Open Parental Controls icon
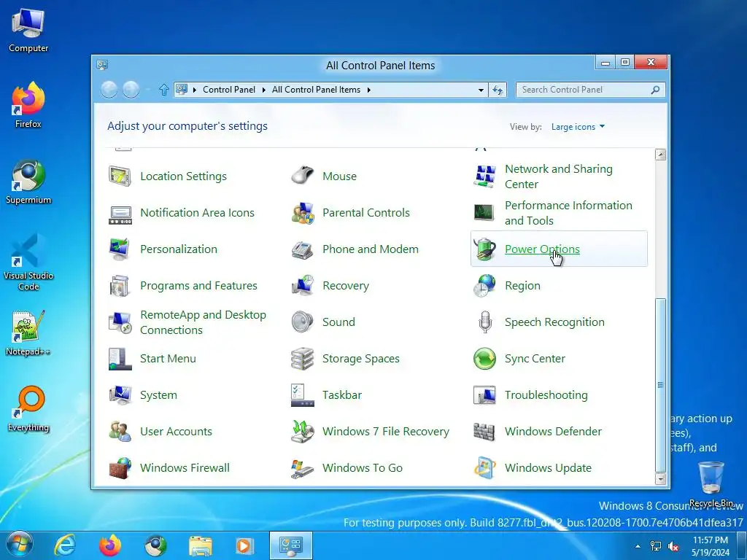Viewport: 747px width, 560px height. [303, 213]
